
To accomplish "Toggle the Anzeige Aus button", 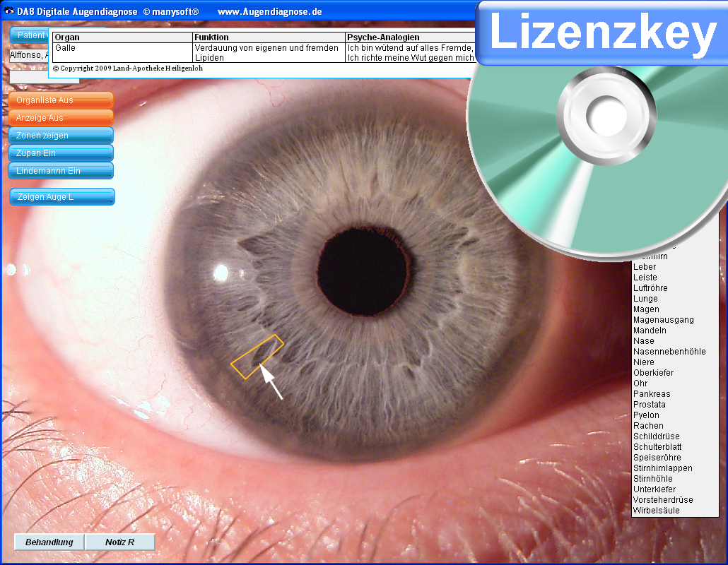I will click(61, 118).
